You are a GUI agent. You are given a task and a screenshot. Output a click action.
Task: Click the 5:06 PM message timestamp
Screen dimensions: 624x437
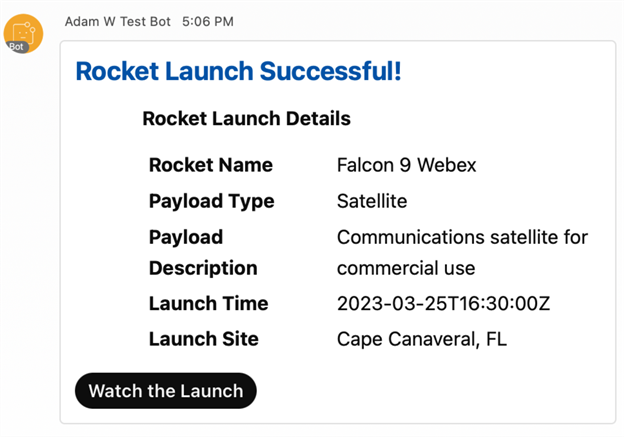click(x=208, y=21)
